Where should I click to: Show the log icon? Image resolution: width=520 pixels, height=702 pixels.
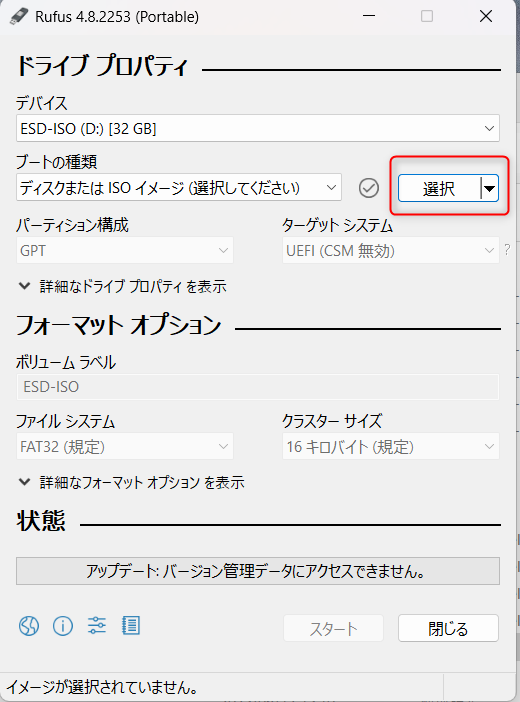(x=131, y=625)
